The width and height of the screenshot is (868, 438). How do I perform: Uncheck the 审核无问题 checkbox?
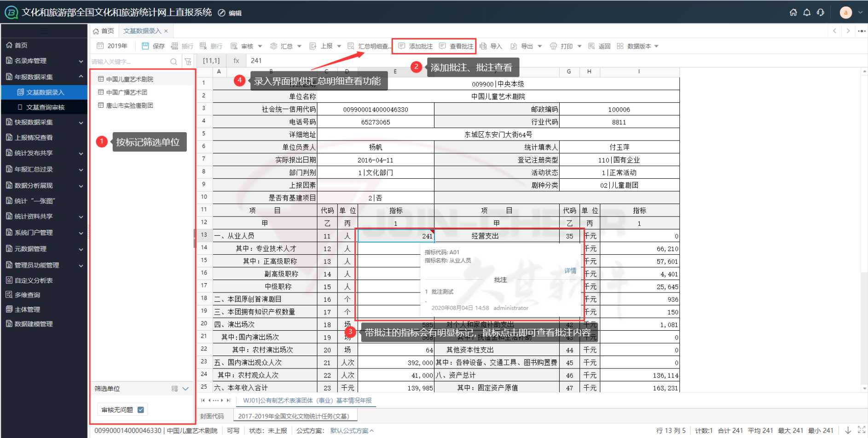(x=141, y=409)
